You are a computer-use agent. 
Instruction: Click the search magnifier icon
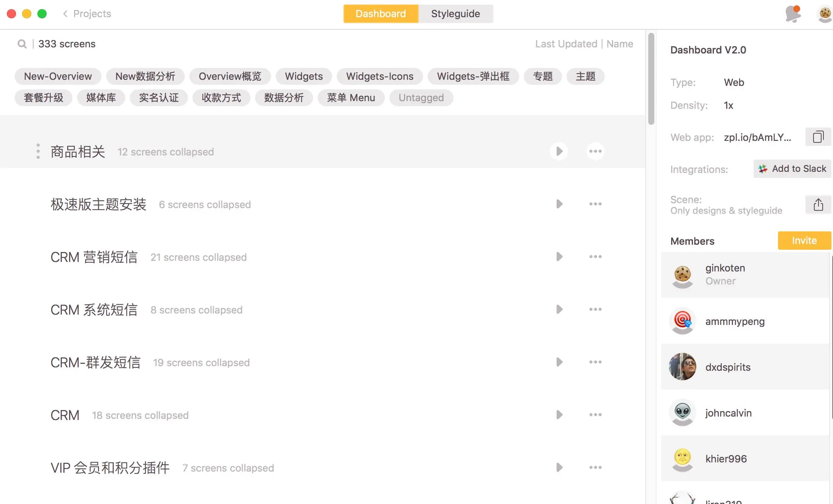point(22,44)
